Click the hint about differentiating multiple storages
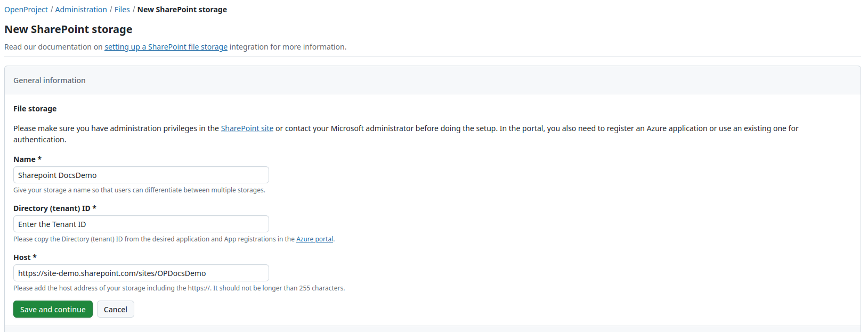868x332 pixels. point(139,190)
